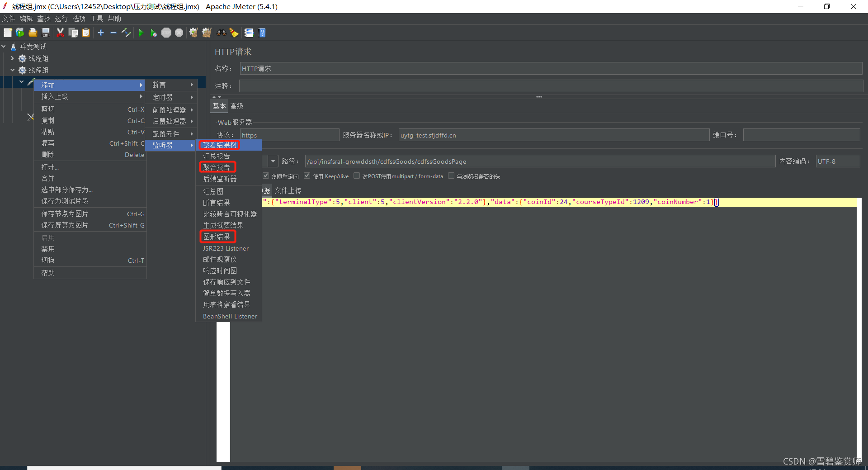Open the 选项 menu

(x=79, y=19)
